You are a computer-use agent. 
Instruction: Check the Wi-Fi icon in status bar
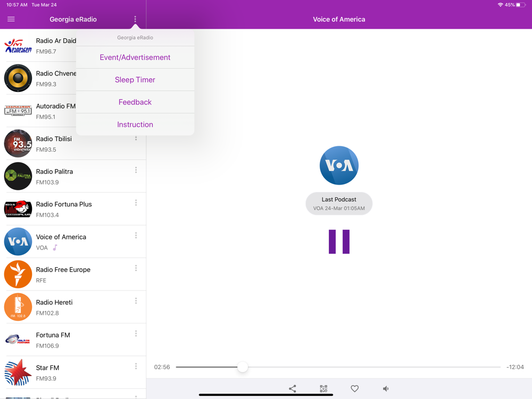pos(500,5)
